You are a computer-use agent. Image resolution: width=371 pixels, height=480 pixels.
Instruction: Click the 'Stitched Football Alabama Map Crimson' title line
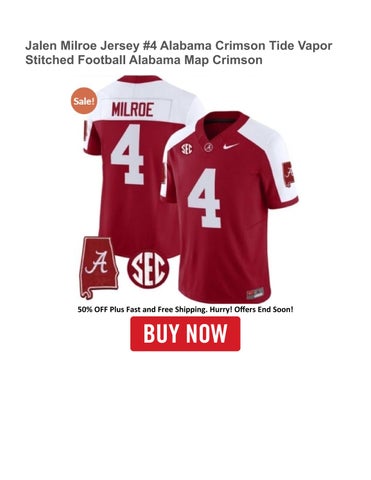click(144, 60)
